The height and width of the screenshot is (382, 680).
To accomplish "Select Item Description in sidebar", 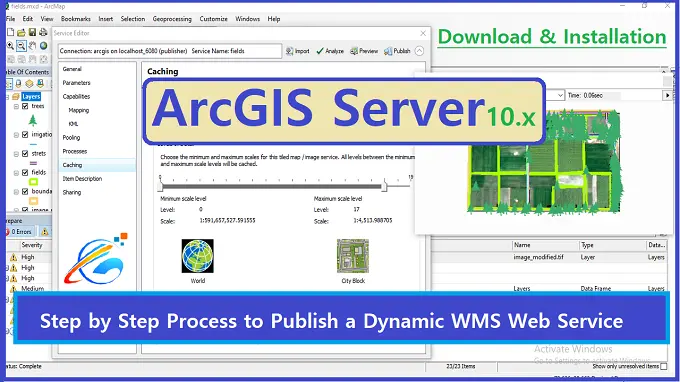I will pyautogui.click(x=82, y=179).
